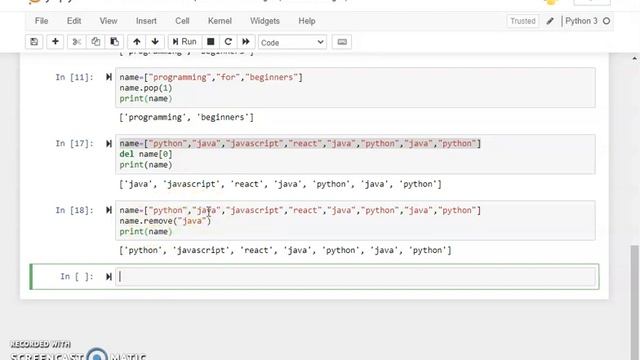Click the Run button in toolbar

point(184,42)
